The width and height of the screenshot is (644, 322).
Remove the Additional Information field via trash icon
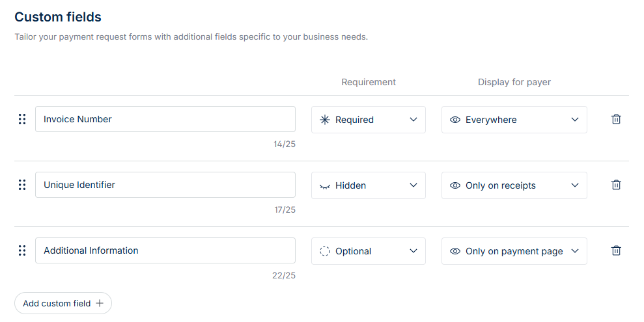616,250
